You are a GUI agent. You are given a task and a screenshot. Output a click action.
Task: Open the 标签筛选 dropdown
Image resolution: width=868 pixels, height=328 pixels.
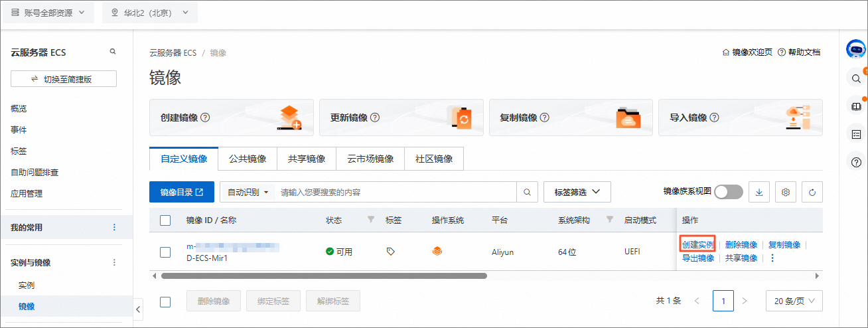(x=577, y=192)
